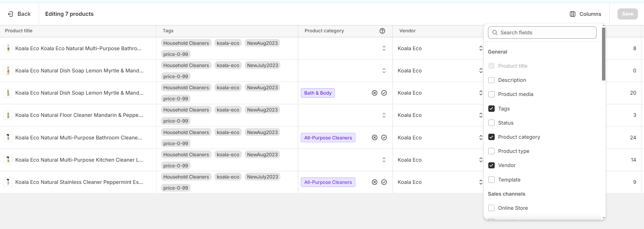This screenshot has height=229, width=644.
Task: Reject the Bath & Body category suggestion
Action: coord(375,93)
